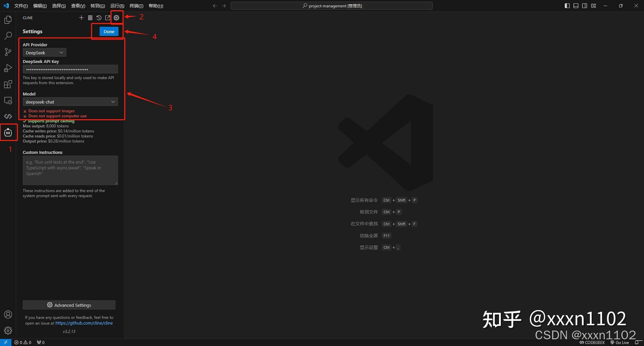Open Cline in a new editor tab via popout icon
The height and width of the screenshot is (346, 644).
coord(107,18)
